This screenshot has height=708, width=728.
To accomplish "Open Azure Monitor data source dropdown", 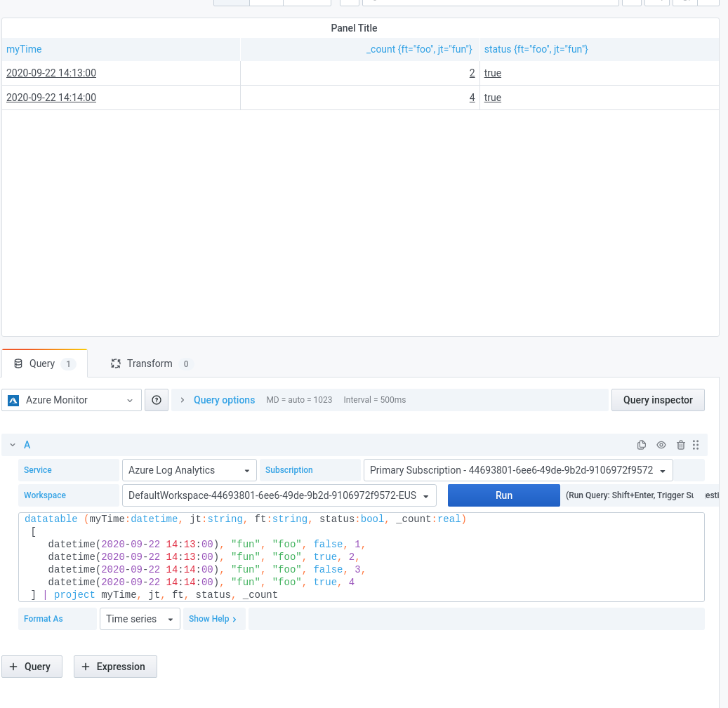I will pos(72,400).
